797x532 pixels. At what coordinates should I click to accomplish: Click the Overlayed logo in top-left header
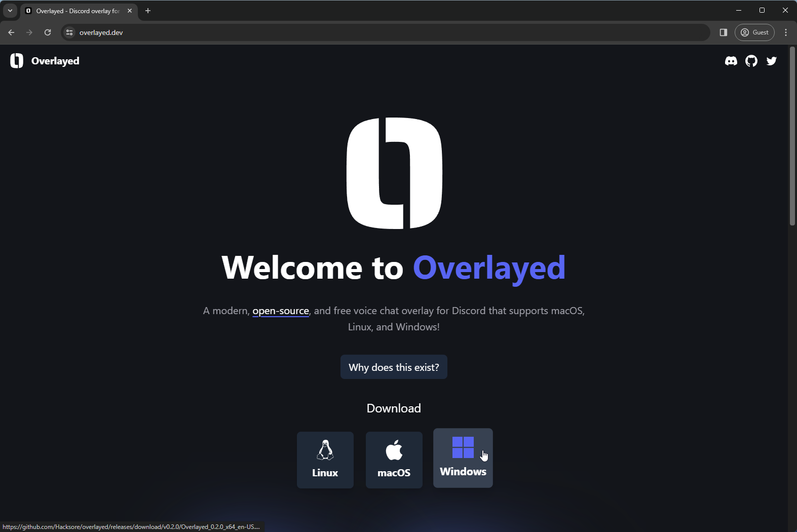45,61
